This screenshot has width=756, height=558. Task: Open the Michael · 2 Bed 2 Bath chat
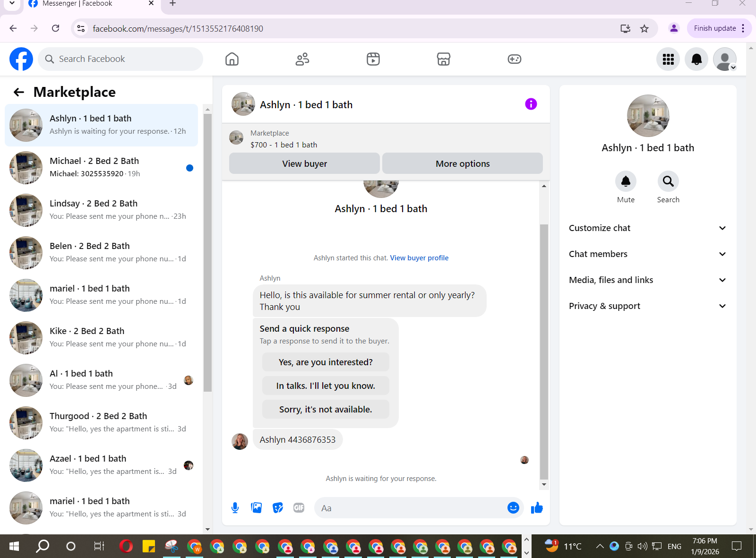pyautogui.click(x=101, y=168)
